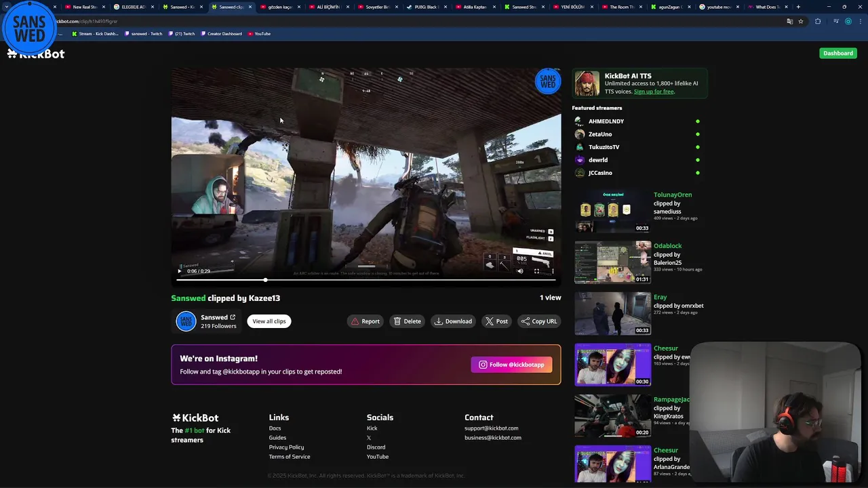Open the Terms of Service link
This screenshot has height=488, width=868.
click(x=290, y=457)
